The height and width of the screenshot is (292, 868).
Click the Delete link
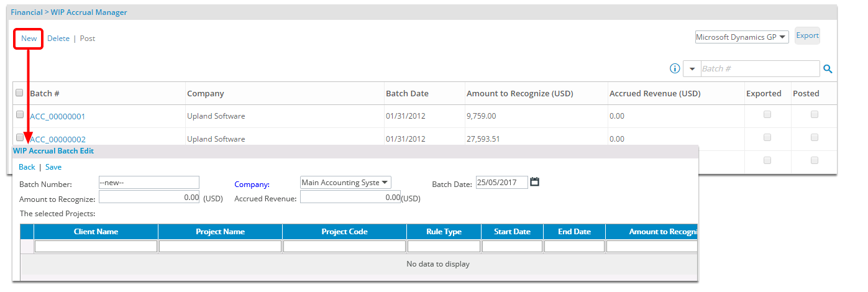pos(58,39)
